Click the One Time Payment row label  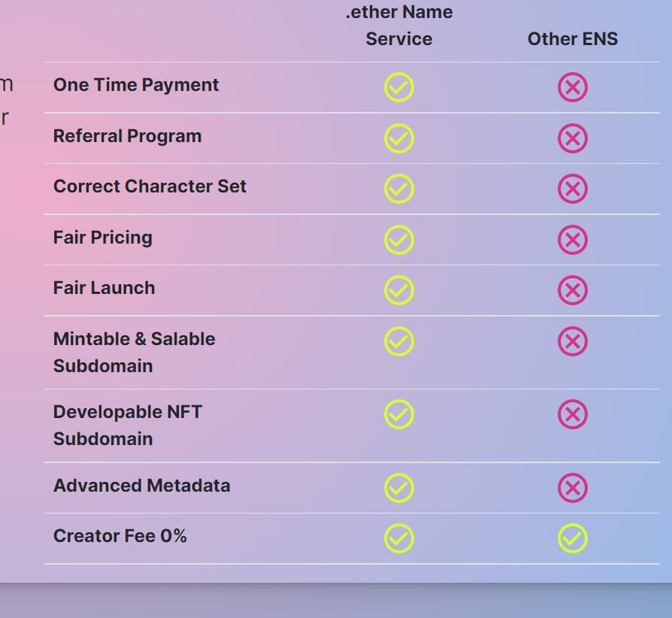pos(136,85)
